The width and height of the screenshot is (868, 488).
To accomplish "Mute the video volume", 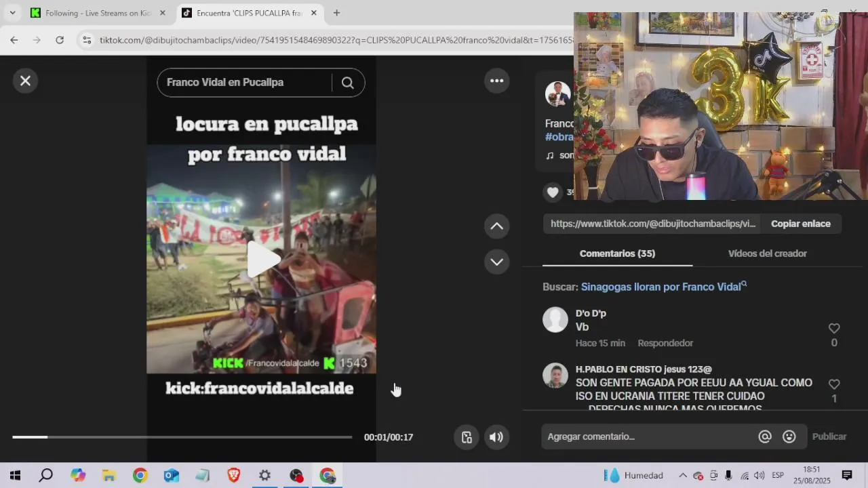I will coord(496,437).
